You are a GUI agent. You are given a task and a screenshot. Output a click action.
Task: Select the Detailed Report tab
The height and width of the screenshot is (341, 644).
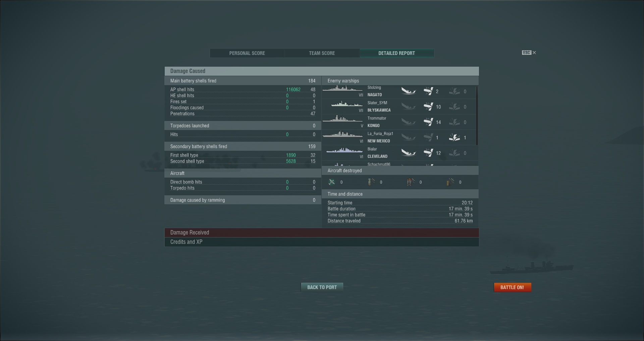coord(397,53)
